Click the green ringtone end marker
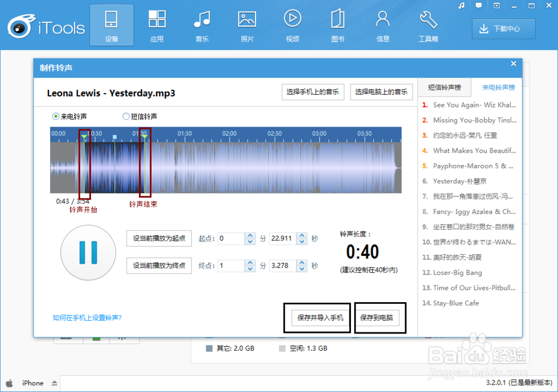 (145, 136)
